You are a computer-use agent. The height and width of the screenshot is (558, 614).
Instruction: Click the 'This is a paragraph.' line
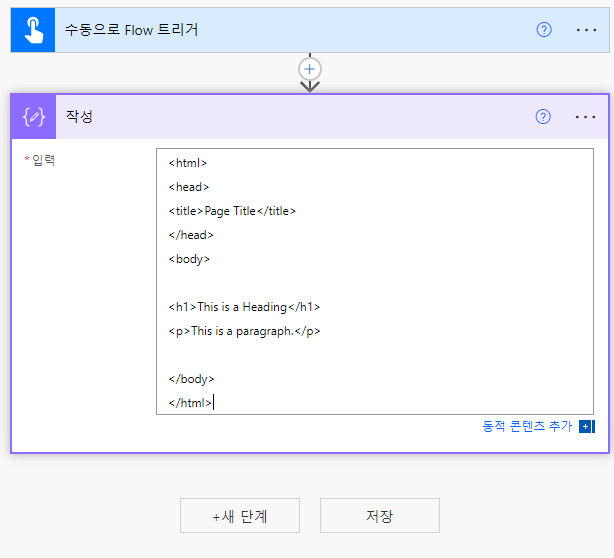[x=244, y=332]
